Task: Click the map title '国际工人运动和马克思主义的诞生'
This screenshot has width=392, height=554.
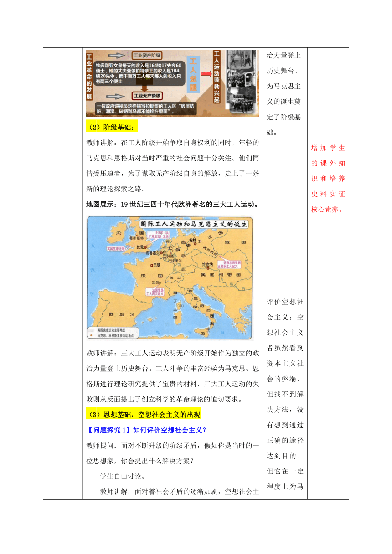Action: [x=194, y=224]
